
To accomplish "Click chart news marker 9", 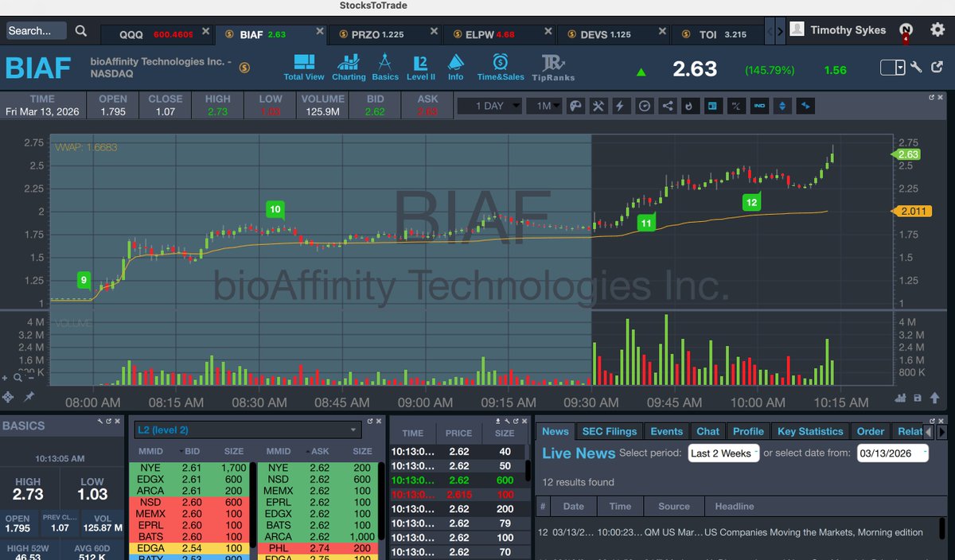I will point(84,280).
